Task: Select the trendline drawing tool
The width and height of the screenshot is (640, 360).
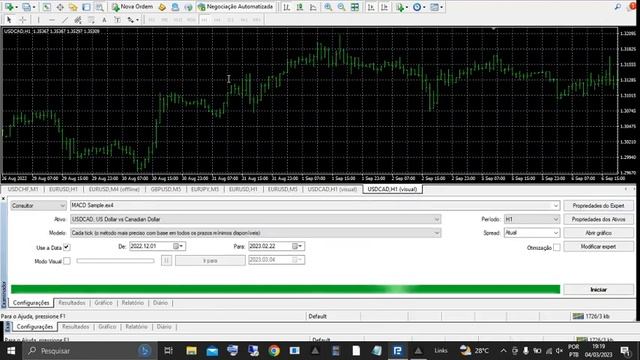Action: tap(64, 20)
